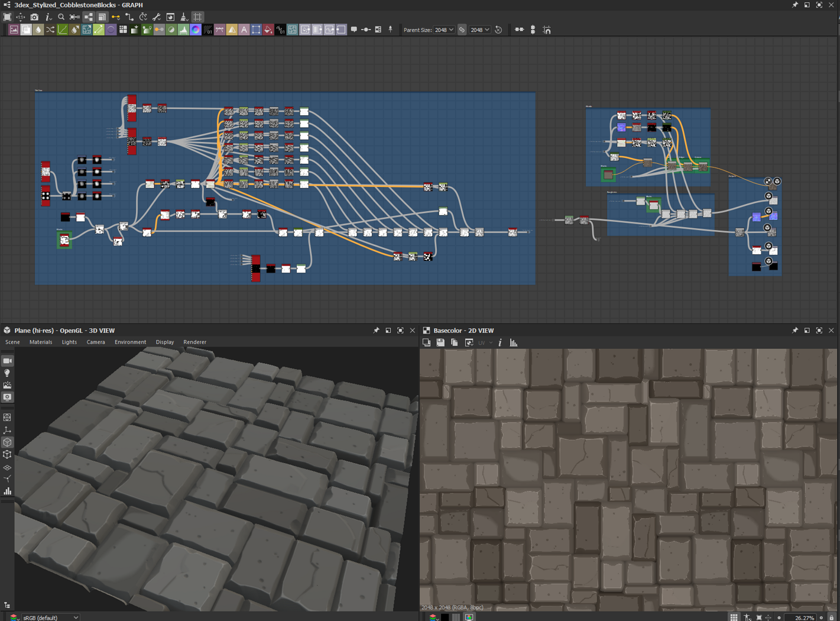Click the camera icon in 3D view sidebar
840x621 pixels.
click(x=8, y=361)
